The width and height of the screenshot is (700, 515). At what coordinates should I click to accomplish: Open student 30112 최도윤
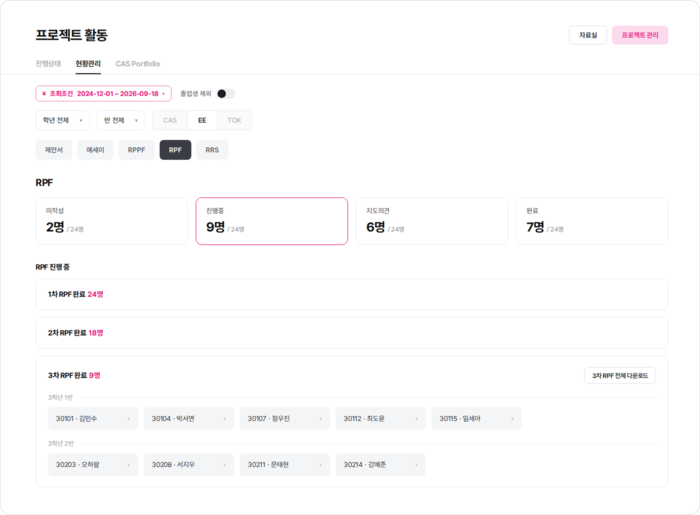pyautogui.click(x=381, y=419)
